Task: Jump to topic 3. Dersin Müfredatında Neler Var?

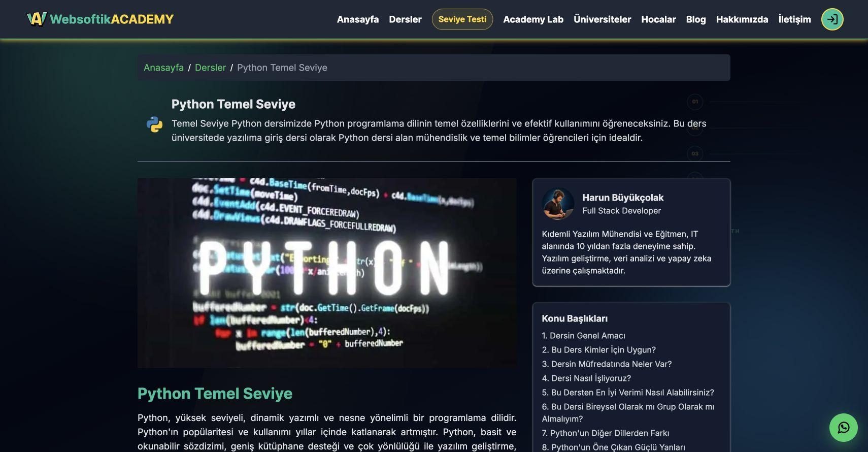Action: [x=607, y=364]
